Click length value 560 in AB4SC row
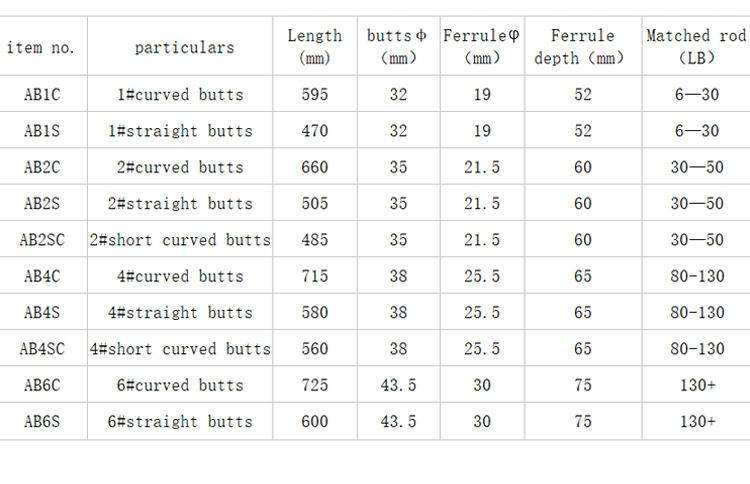This screenshot has width=750, height=484. (x=314, y=349)
